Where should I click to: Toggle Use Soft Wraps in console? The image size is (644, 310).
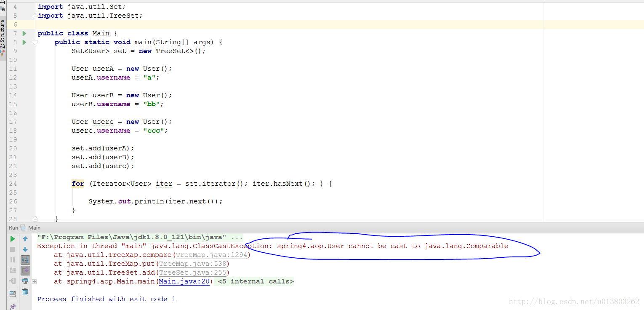pyautogui.click(x=25, y=260)
